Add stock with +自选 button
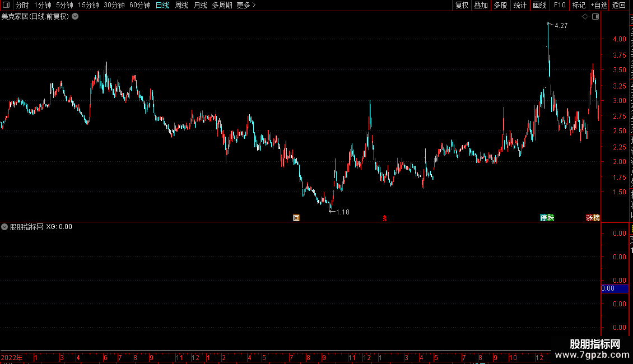This screenshot has width=633, height=364. coord(599,5)
